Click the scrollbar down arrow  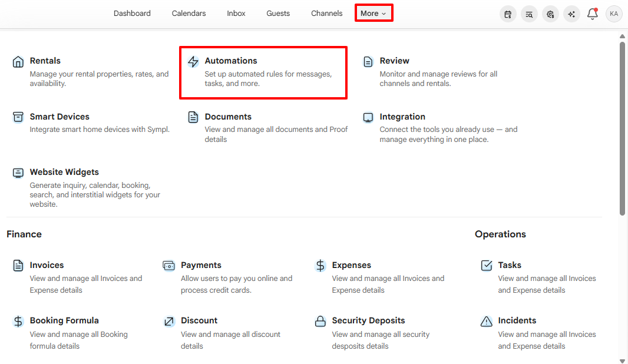point(622,361)
